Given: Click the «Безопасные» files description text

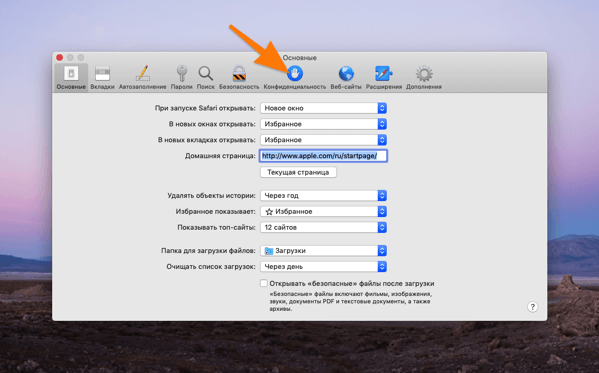Looking at the screenshot, I should click(x=350, y=301).
